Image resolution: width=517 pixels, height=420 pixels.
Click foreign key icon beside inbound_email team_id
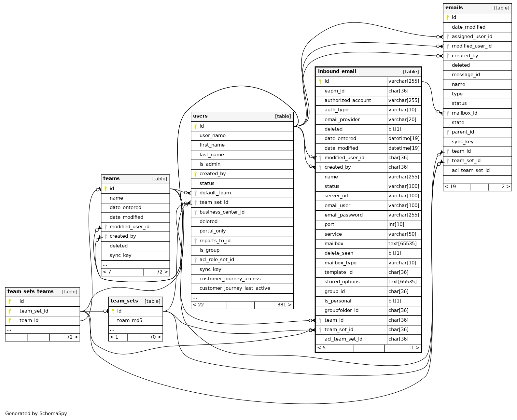tap(320, 320)
